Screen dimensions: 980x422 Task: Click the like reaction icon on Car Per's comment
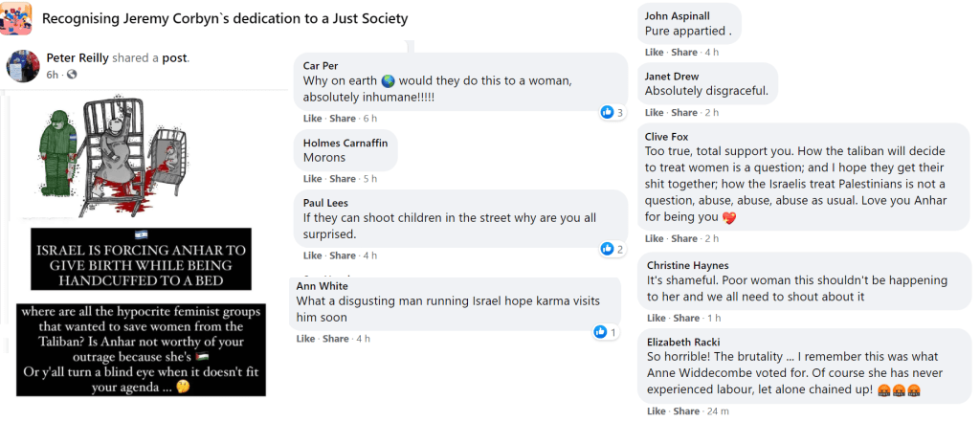click(x=607, y=113)
